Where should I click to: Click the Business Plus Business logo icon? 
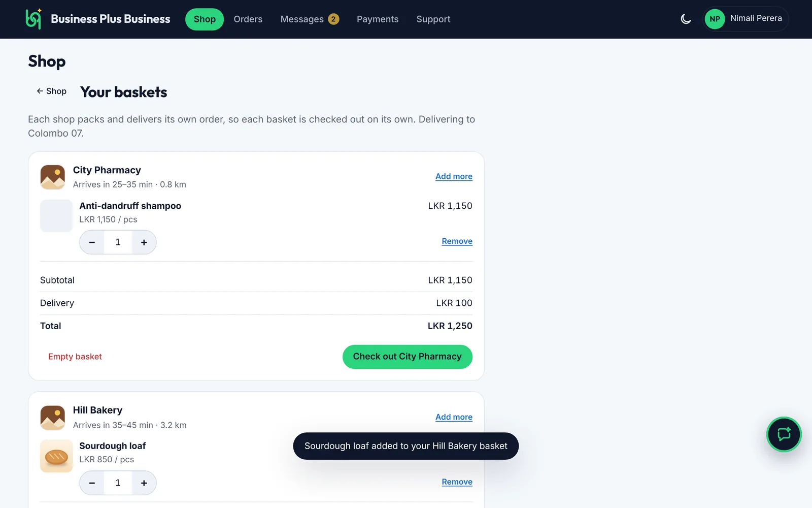[33, 19]
